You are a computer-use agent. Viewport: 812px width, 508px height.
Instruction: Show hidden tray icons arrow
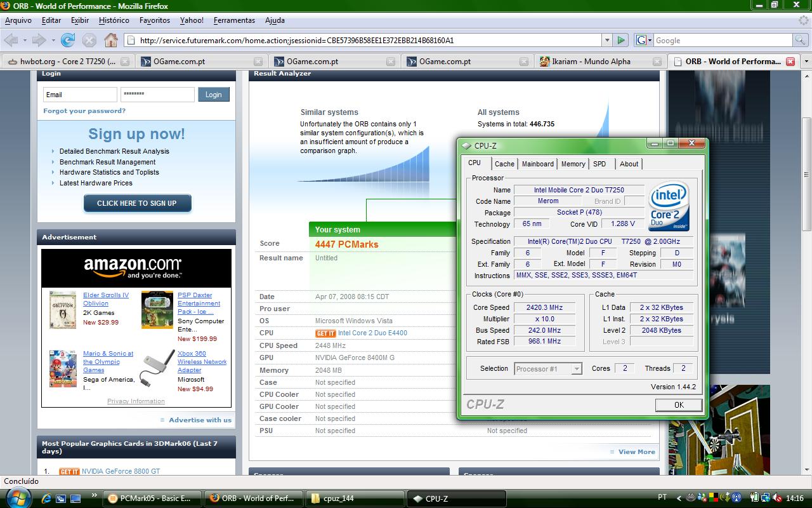tap(679, 498)
